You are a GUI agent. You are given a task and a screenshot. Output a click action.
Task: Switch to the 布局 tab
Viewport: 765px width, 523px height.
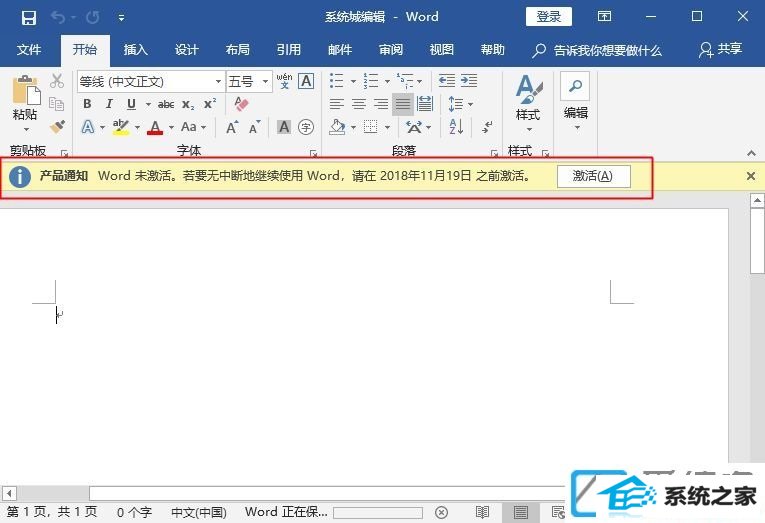(238, 50)
